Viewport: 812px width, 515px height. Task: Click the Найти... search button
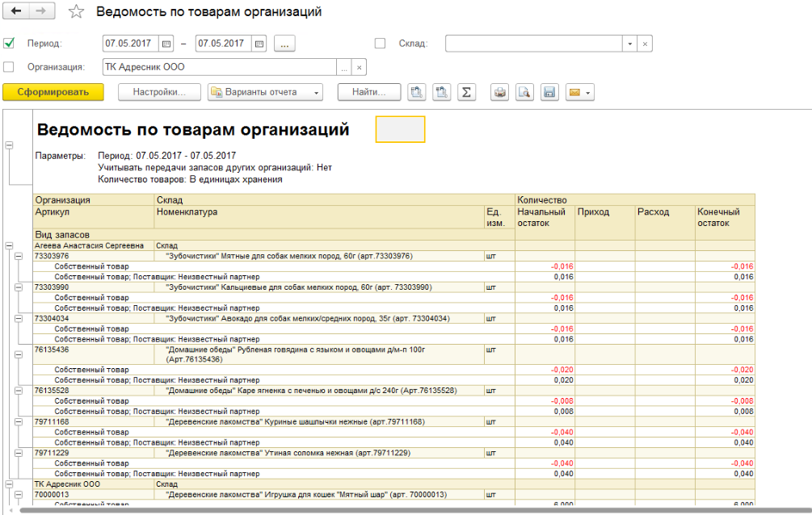(x=369, y=92)
